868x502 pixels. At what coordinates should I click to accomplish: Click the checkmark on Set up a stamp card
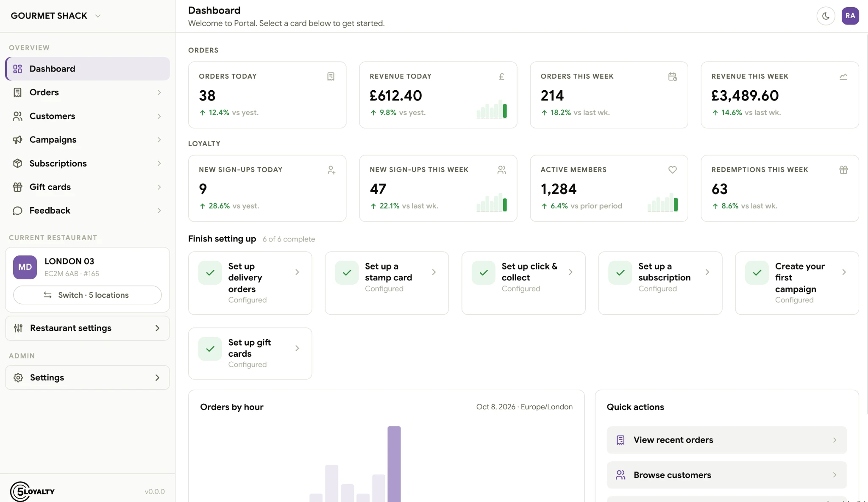point(347,272)
